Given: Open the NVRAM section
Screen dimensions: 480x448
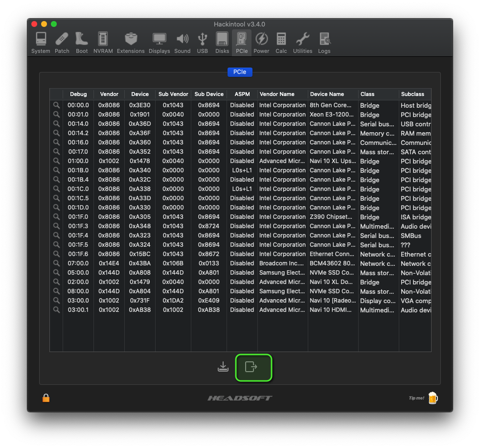Looking at the screenshot, I should tap(103, 43).
